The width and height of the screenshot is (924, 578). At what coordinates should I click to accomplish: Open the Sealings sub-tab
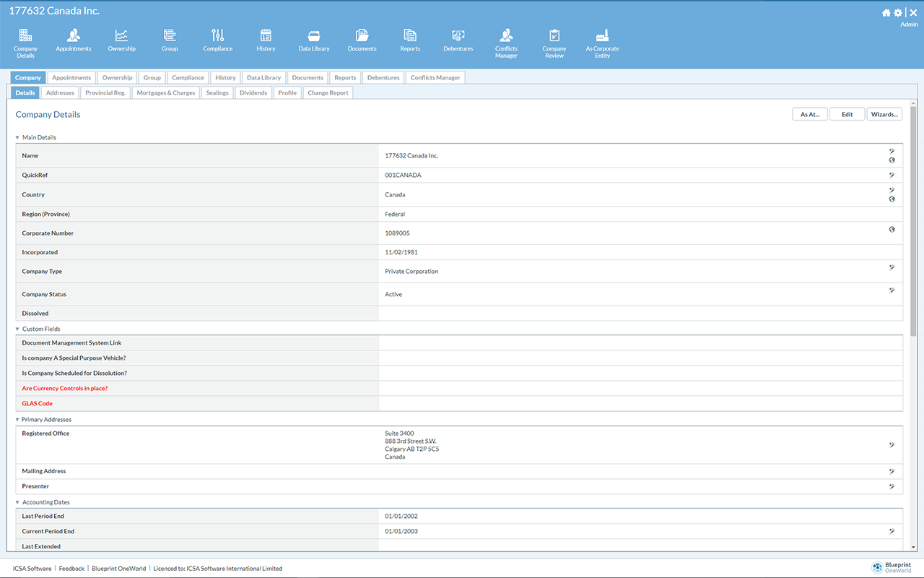pyautogui.click(x=217, y=92)
